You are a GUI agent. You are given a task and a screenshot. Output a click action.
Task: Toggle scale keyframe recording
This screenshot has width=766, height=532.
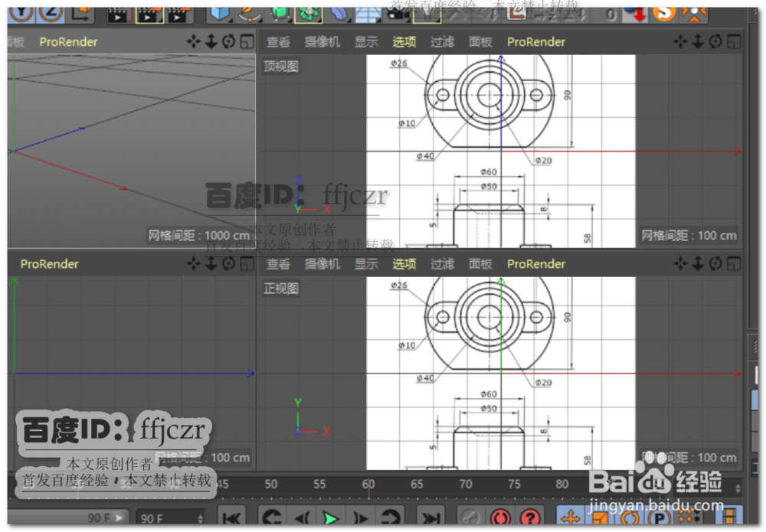pos(601,517)
